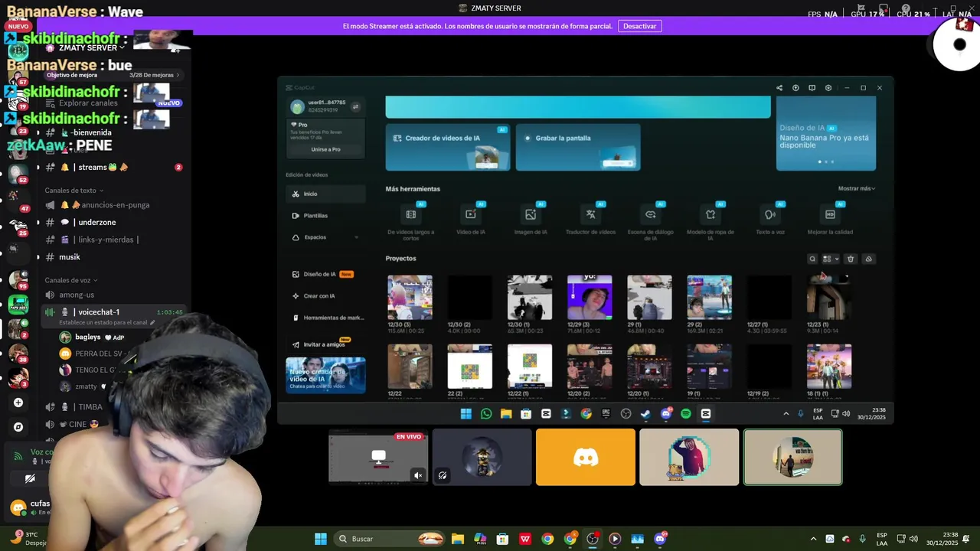Show hidden icons chevron in Windows tray

coord(813,539)
